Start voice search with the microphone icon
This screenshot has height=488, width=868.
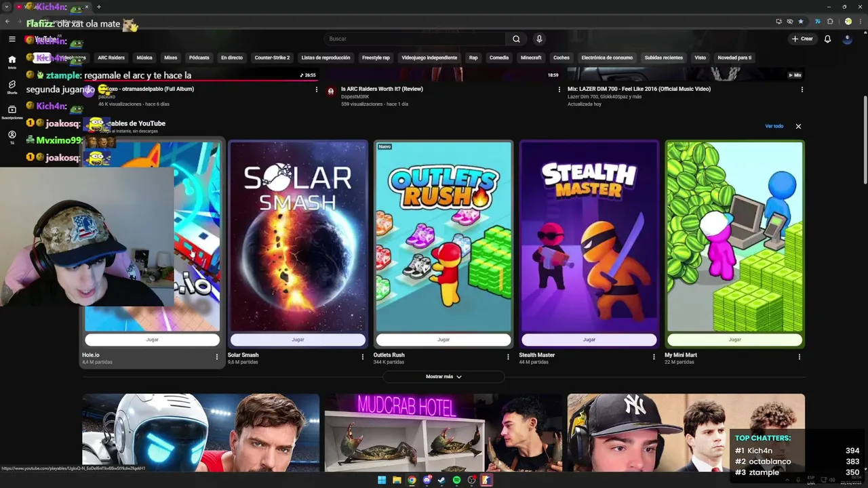pos(539,39)
